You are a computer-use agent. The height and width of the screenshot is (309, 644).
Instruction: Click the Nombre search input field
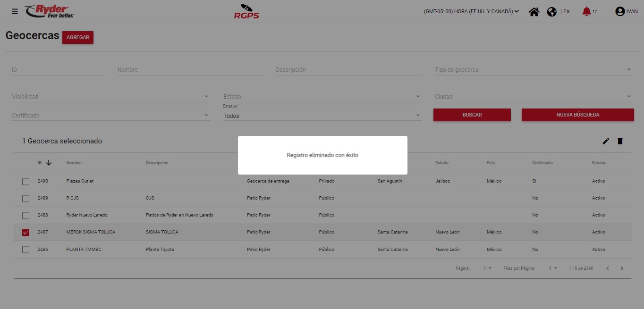coord(190,70)
